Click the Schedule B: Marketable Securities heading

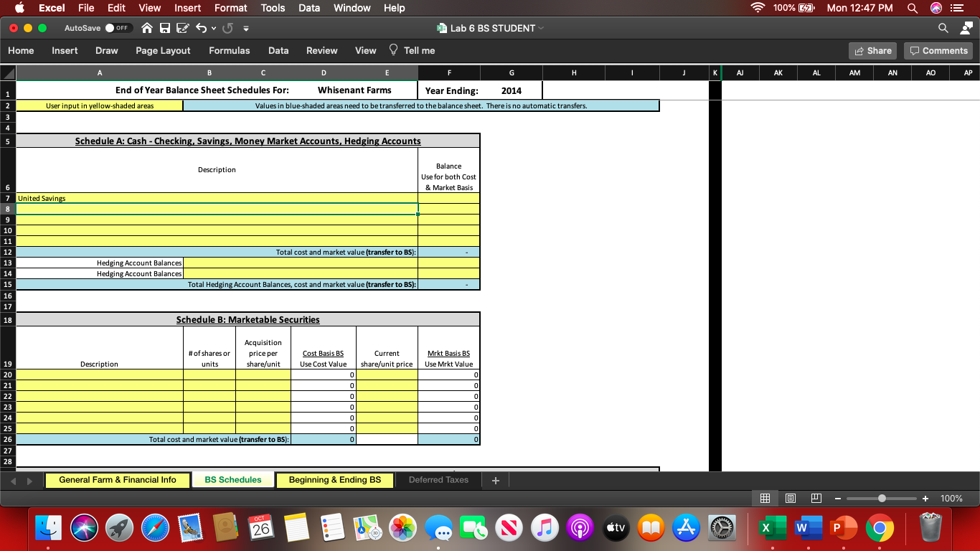[248, 319]
